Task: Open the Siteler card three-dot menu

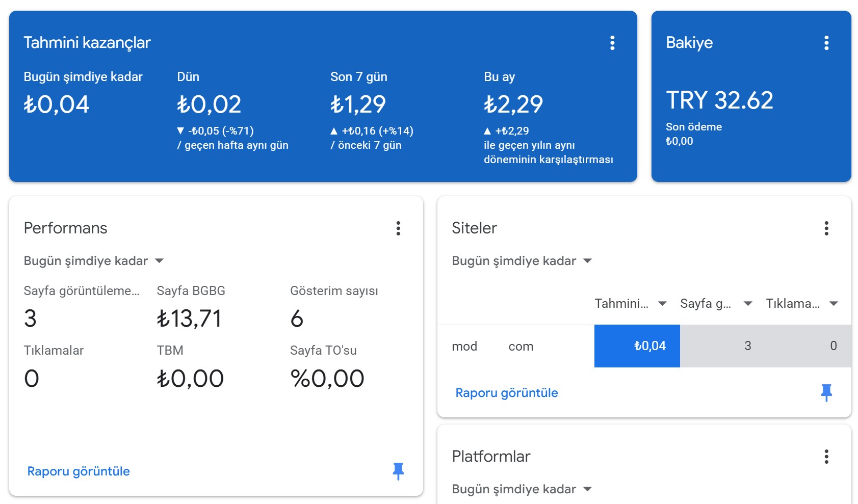Action: pos(826,228)
